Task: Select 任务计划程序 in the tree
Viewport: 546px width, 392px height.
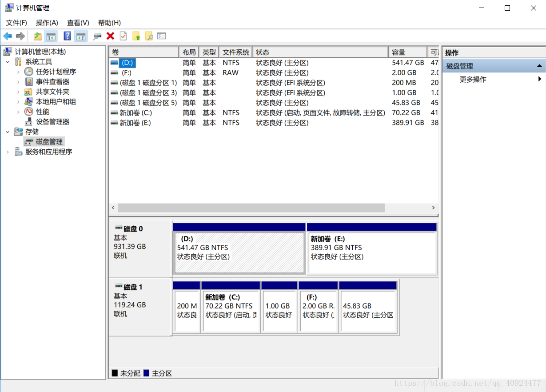Action: pos(56,72)
